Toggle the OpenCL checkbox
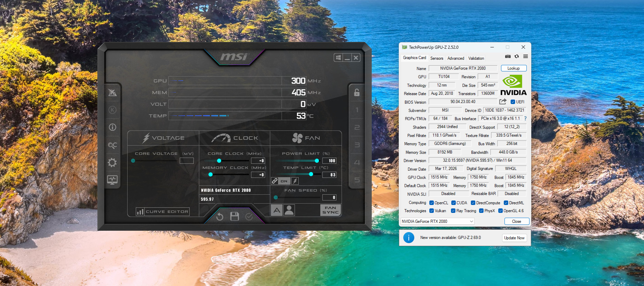 [x=431, y=203]
